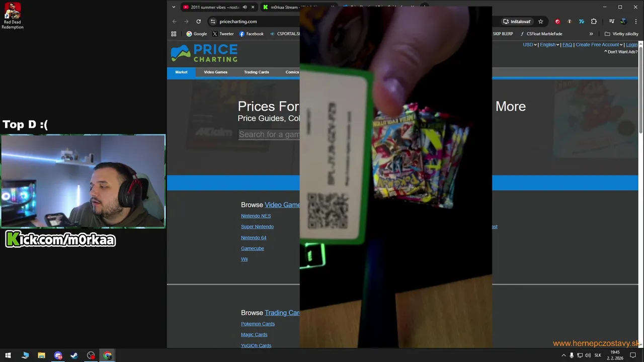Open SKIP BLERP bookmark

point(503,34)
